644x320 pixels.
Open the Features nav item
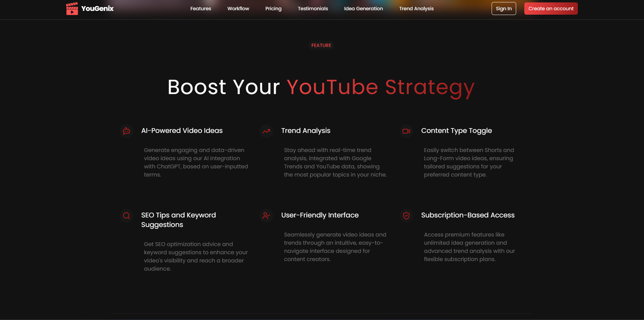(201, 9)
